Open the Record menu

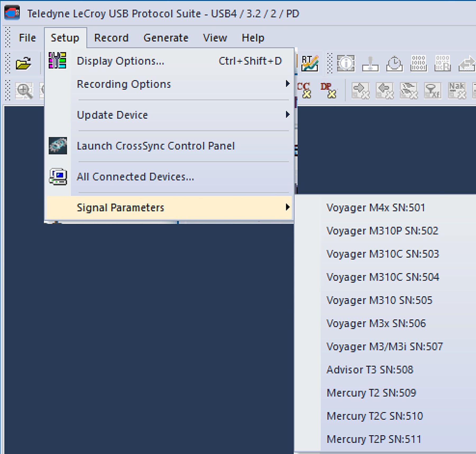(x=111, y=38)
